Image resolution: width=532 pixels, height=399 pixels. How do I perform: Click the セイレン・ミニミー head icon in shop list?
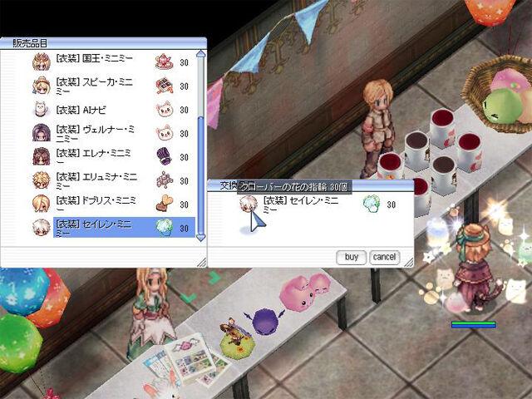coord(42,228)
